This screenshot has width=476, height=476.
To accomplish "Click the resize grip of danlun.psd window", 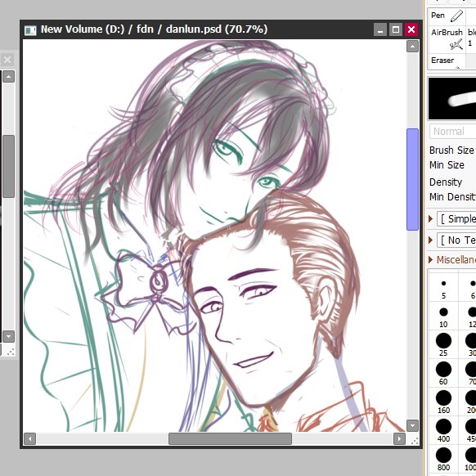I will (x=414, y=440).
